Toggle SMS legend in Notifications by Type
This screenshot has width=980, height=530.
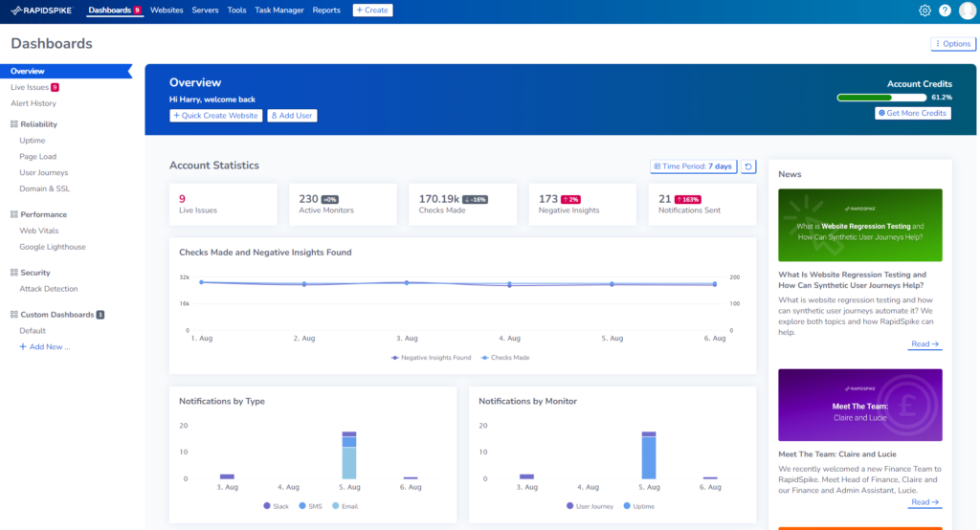311,506
